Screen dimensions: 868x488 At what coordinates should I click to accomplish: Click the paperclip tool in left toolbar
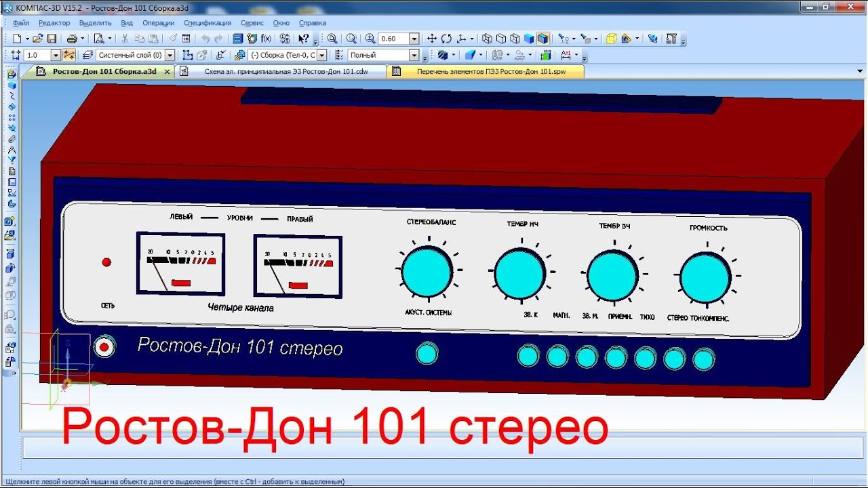pos(12,139)
